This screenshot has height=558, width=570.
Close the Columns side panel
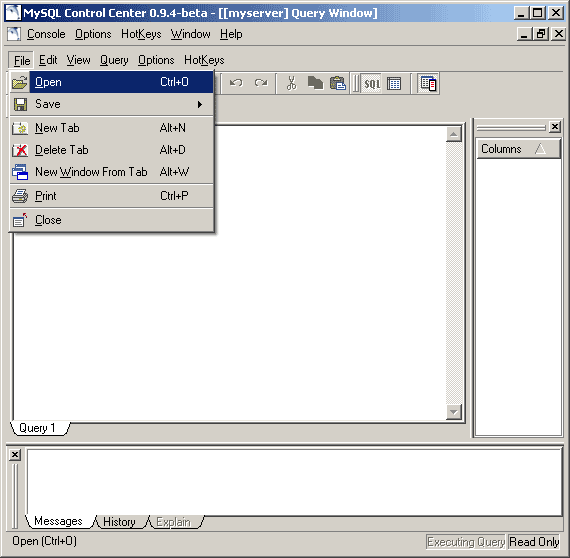pyautogui.click(x=555, y=127)
